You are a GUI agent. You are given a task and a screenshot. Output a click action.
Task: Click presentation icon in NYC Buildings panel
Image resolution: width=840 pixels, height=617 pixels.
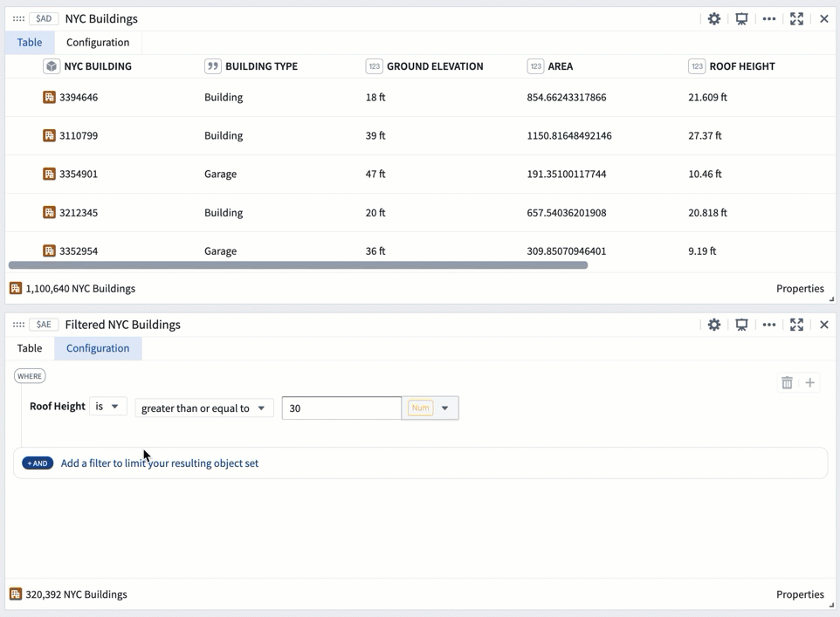(741, 18)
